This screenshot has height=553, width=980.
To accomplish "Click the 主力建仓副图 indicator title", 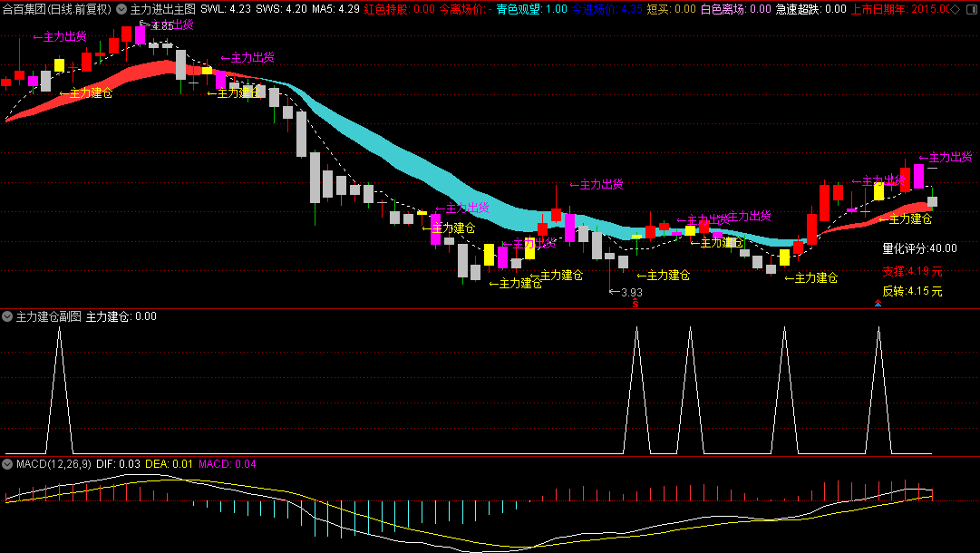I will (49, 316).
